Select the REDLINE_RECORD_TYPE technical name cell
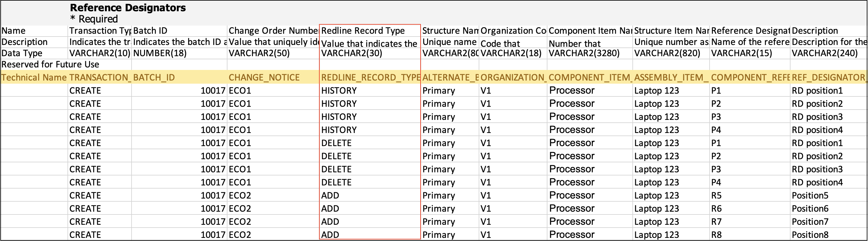The height and width of the screenshot is (241, 868). click(370, 77)
